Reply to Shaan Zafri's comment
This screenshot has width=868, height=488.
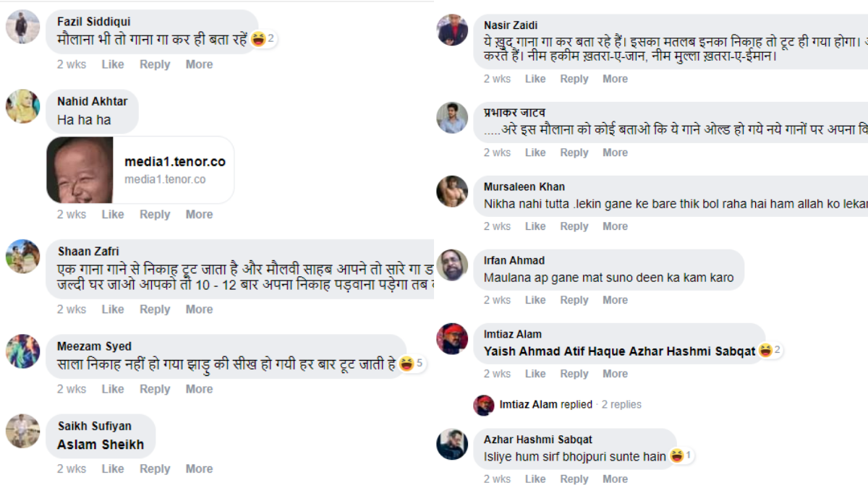point(155,309)
